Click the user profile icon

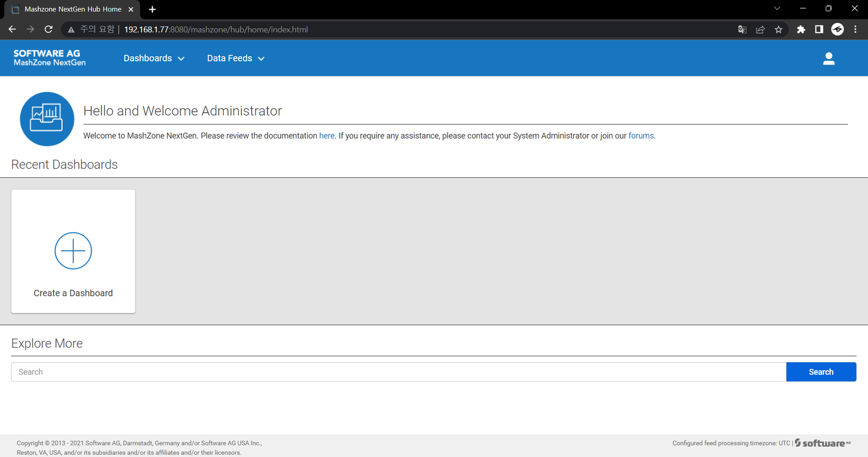pyautogui.click(x=828, y=59)
